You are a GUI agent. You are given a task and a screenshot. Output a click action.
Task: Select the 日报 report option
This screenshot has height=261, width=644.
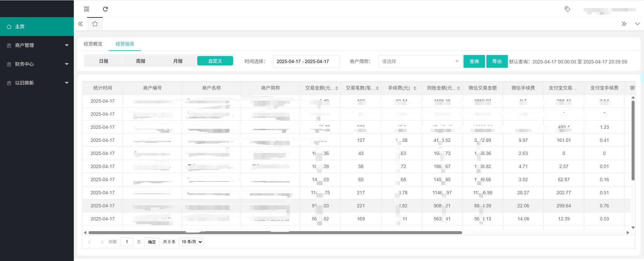point(104,61)
